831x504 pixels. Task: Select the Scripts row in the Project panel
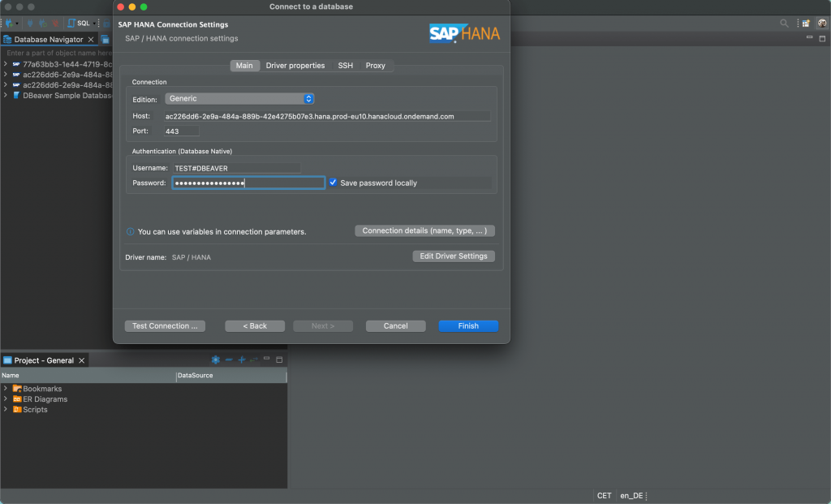[143, 409]
